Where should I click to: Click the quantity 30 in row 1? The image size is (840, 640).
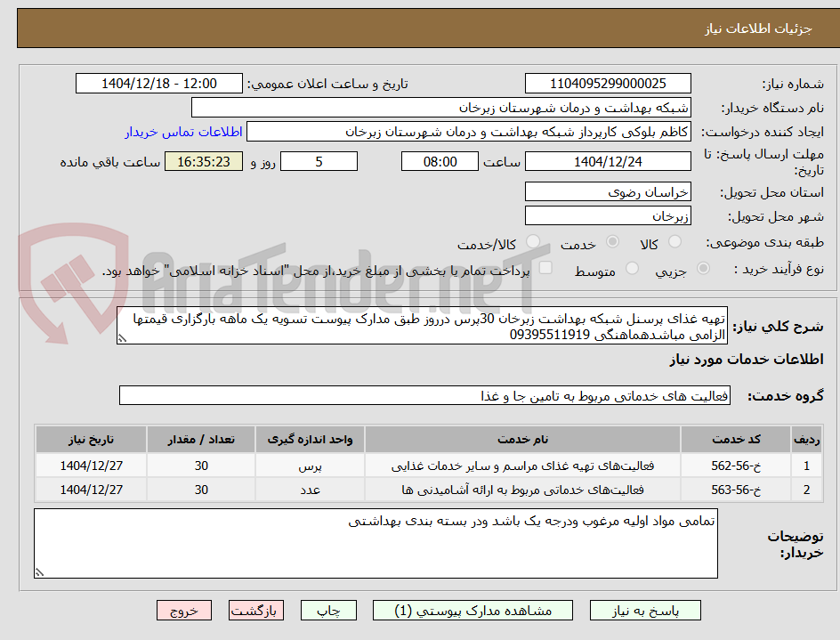201,466
